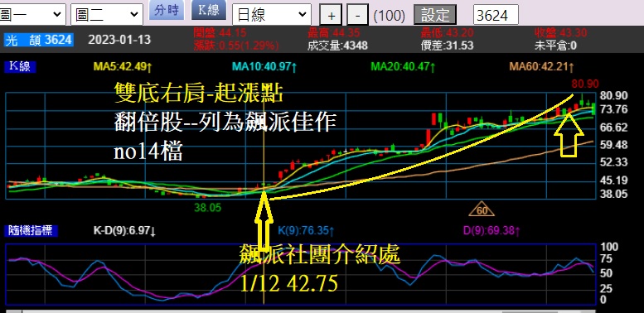Click the MA20 moving average legend

click(403, 65)
